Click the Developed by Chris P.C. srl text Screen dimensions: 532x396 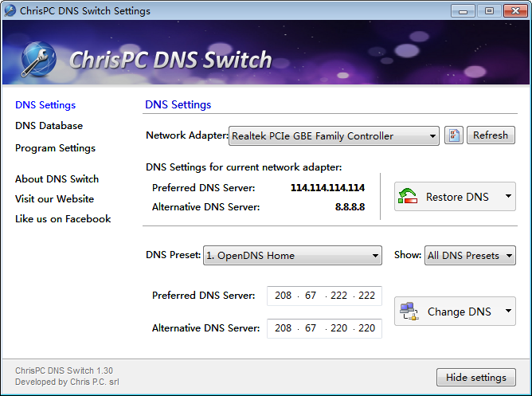67,382
